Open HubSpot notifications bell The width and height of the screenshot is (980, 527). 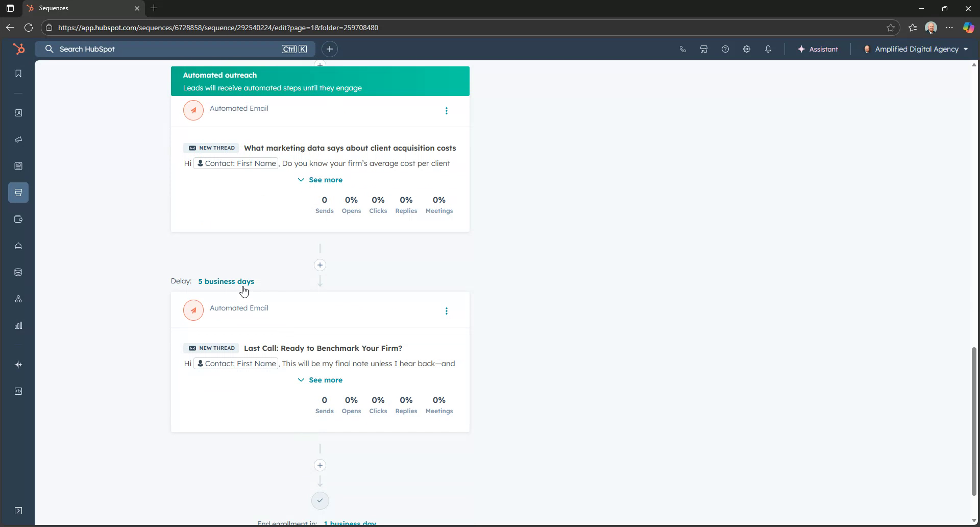pos(768,49)
